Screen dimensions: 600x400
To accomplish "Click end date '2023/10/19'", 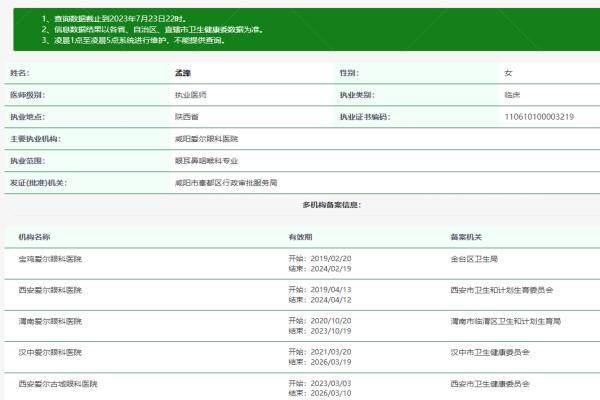I will (331, 331).
